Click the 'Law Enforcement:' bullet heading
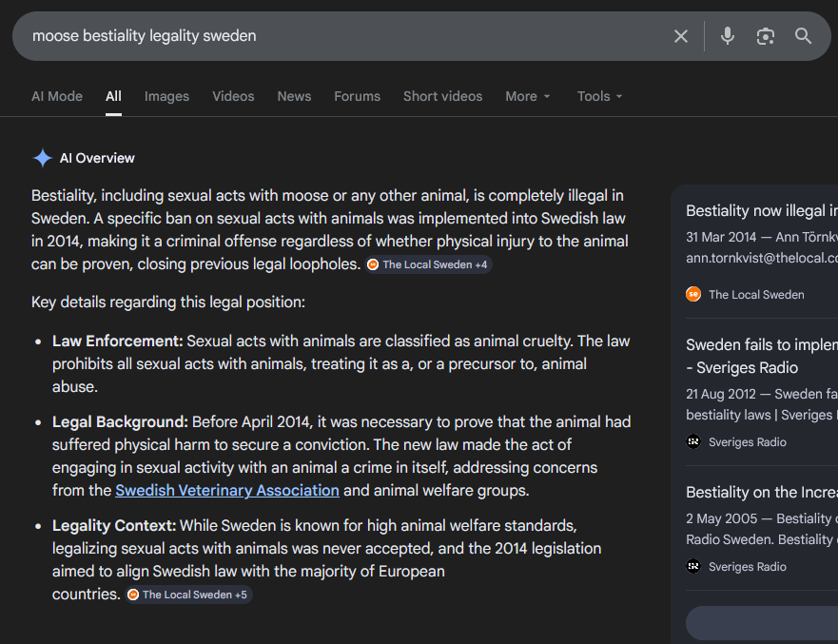Image resolution: width=838 pixels, height=644 pixels. tap(118, 341)
